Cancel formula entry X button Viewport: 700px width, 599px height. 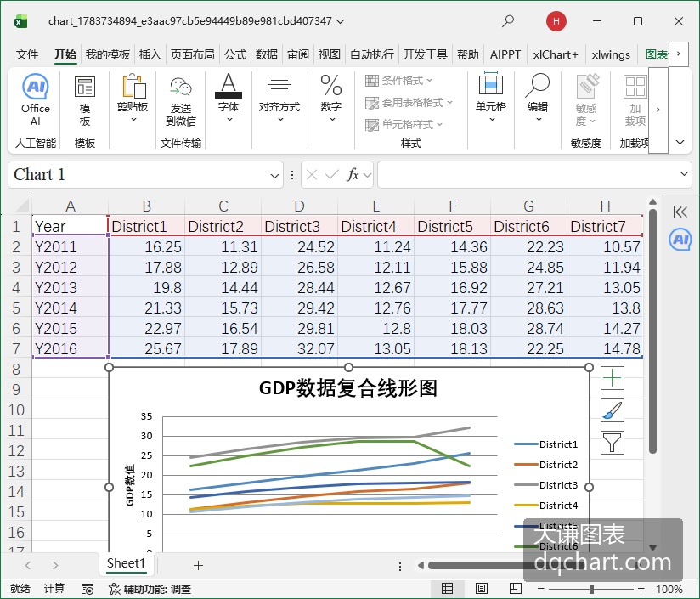tap(312, 174)
